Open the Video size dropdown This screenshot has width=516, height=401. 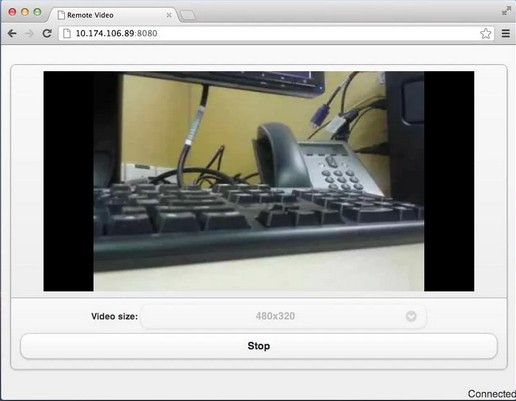(x=283, y=316)
